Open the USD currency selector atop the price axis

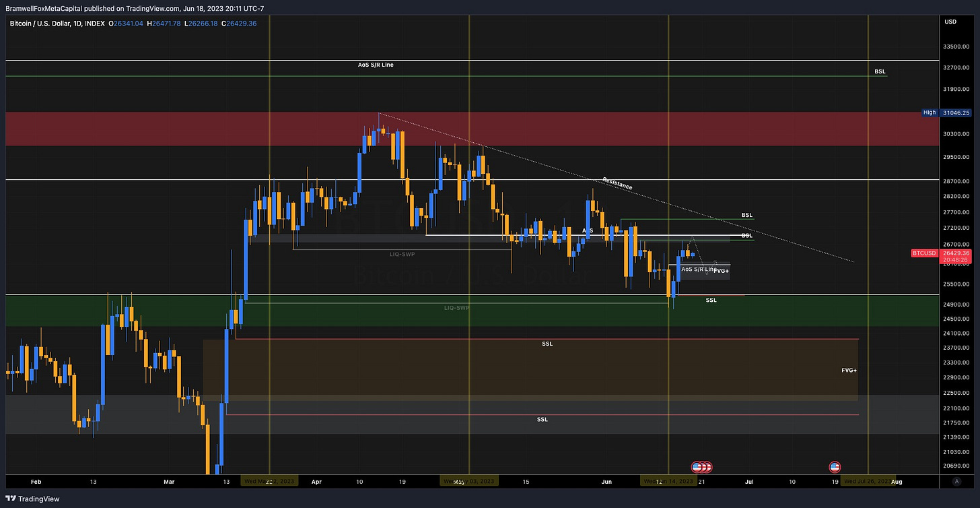(x=950, y=22)
